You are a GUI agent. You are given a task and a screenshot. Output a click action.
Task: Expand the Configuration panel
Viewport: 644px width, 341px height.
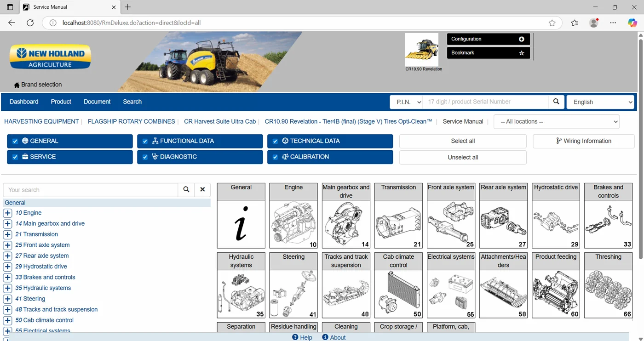[x=488, y=39]
